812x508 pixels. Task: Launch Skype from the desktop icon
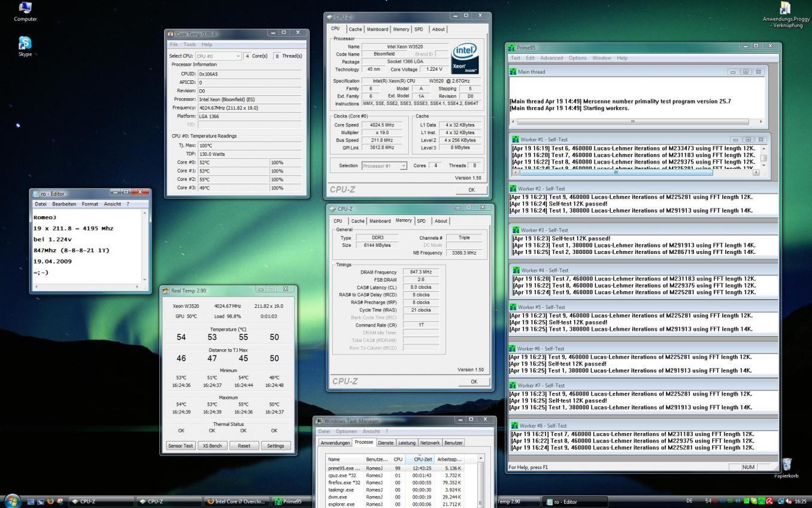click(25, 47)
